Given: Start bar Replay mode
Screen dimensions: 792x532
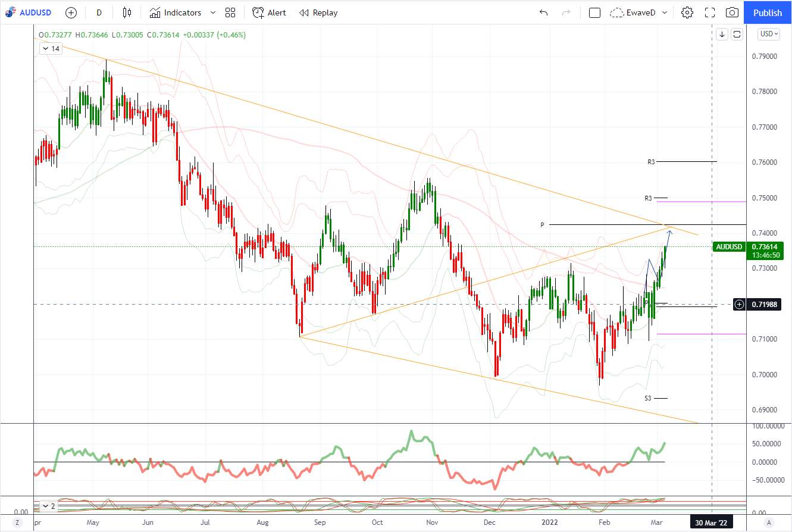Looking at the screenshot, I should [x=318, y=12].
